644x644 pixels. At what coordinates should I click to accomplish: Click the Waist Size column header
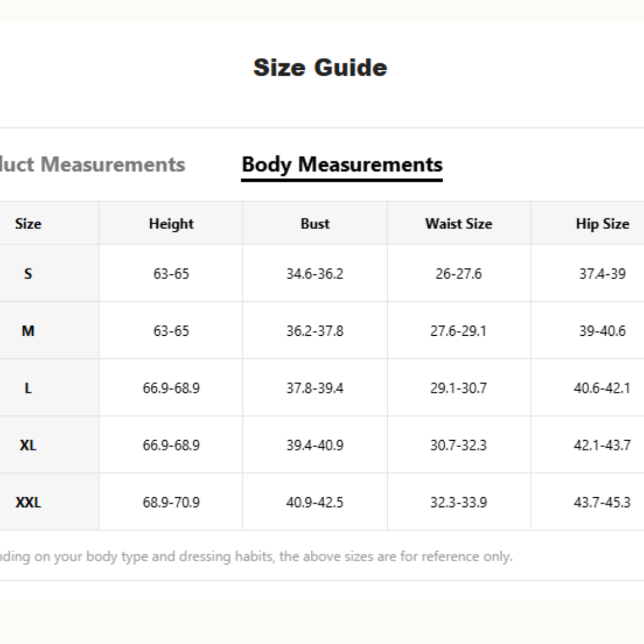pos(459,224)
